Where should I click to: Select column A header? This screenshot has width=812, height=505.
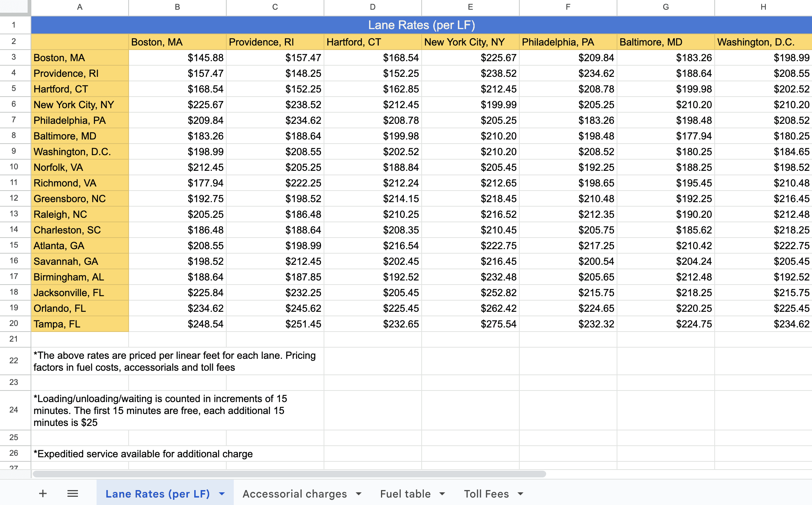click(x=80, y=7)
